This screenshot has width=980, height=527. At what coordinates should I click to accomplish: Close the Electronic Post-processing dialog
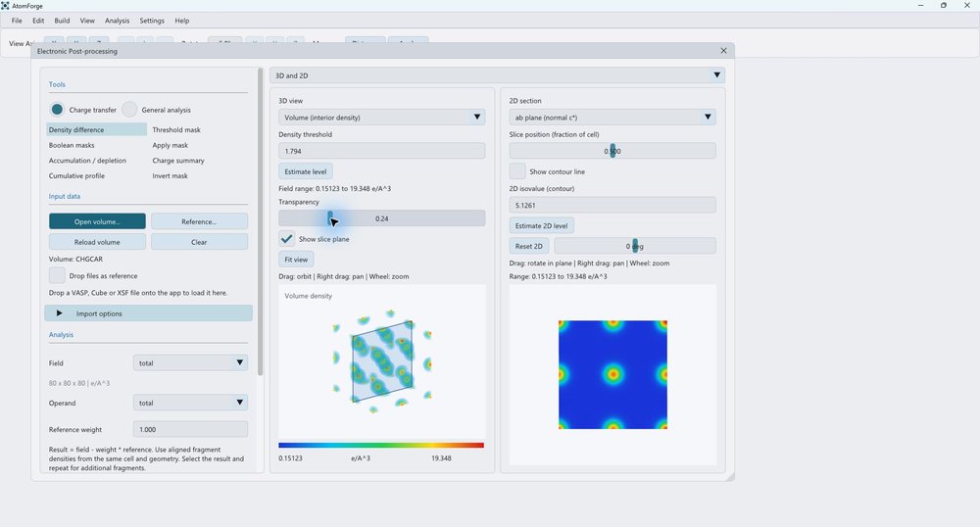click(723, 51)
